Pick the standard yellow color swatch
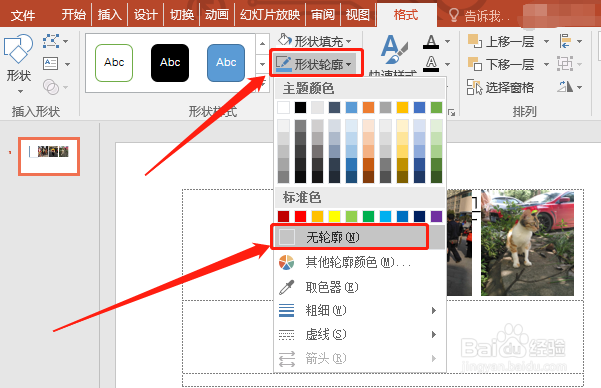The height and width of the screenshot is (388, 601). [x=334, y=216]
